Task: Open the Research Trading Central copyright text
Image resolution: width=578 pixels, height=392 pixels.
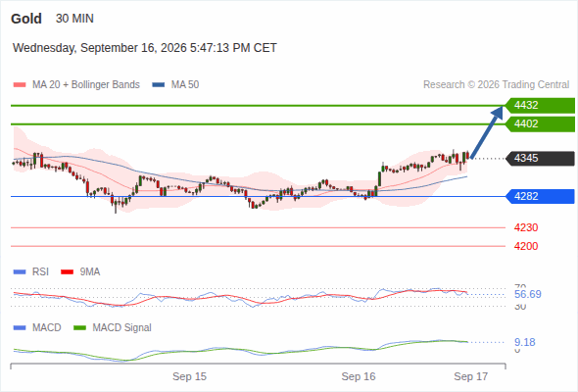Action: pyautogui.click(x=496, y=85)
